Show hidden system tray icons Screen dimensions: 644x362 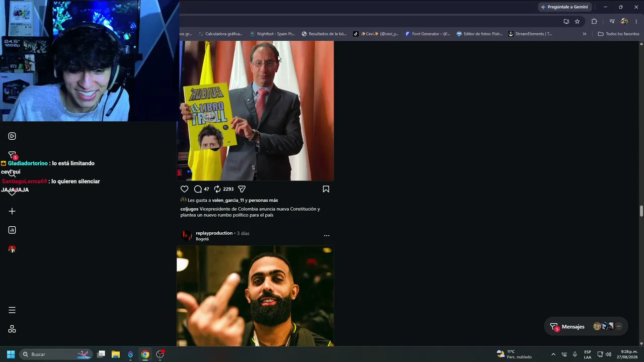click(553, 354)
